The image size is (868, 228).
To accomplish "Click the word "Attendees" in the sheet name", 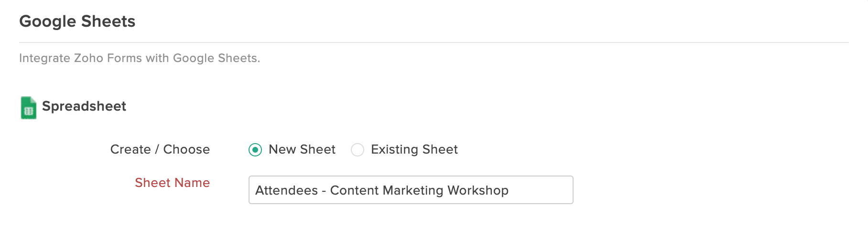I will coord(286,190).
